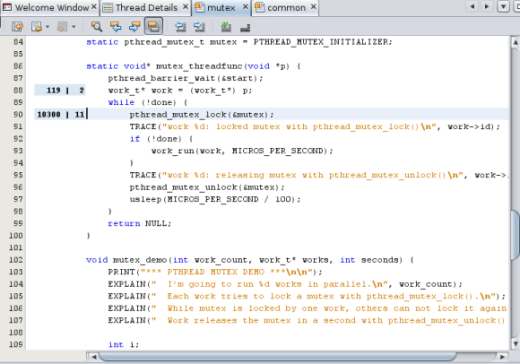Viewport: 520px width, 364px height.
Task: Click the mutex_demo function name
Action: click(140, 260)
